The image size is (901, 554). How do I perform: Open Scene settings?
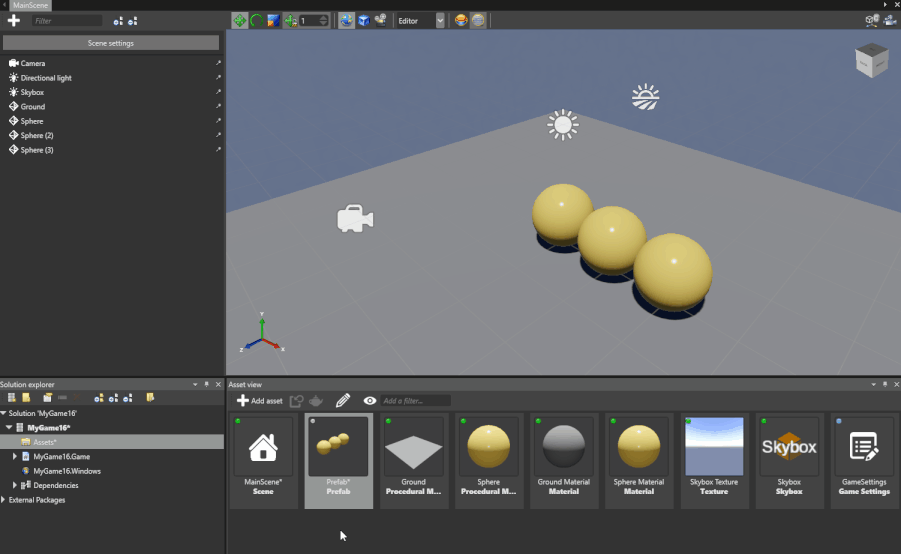point(111,43)
